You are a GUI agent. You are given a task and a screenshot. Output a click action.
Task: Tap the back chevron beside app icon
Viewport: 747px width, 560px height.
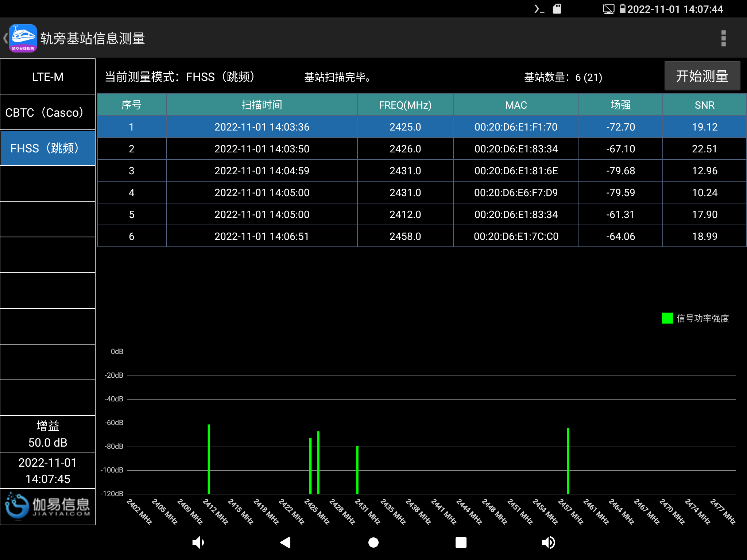tap(5, 38)
